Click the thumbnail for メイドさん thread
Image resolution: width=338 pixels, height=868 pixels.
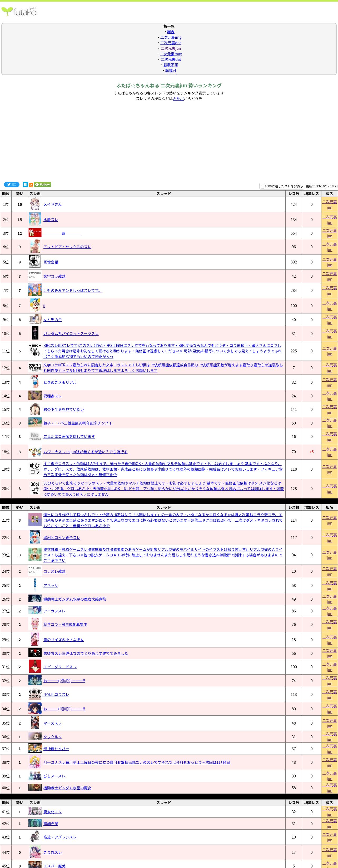pos(35,204)
